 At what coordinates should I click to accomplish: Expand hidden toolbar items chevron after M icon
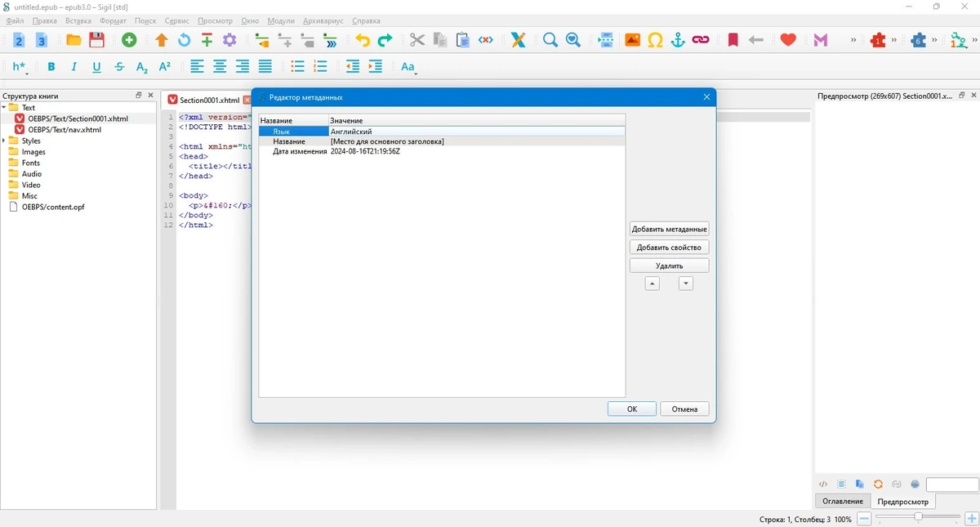point(853,39)
